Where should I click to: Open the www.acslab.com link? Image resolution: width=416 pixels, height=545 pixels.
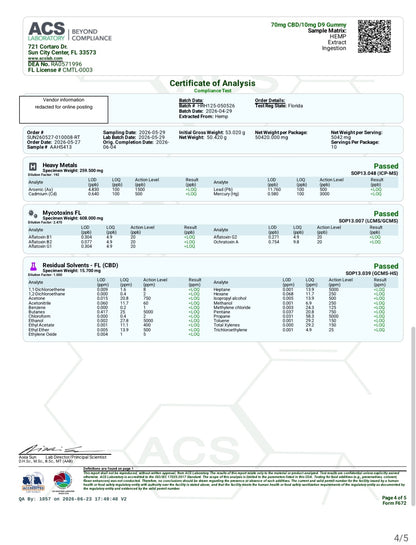(x=45, y=58)
